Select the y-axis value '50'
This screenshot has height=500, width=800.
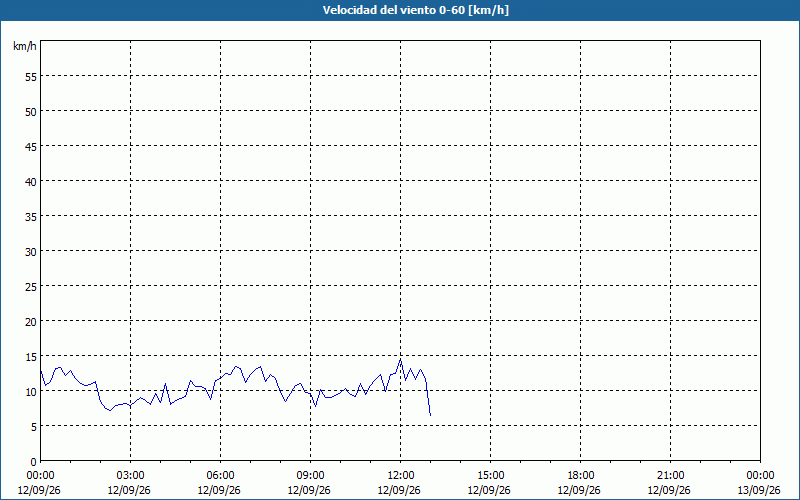[x=31, y=112]
